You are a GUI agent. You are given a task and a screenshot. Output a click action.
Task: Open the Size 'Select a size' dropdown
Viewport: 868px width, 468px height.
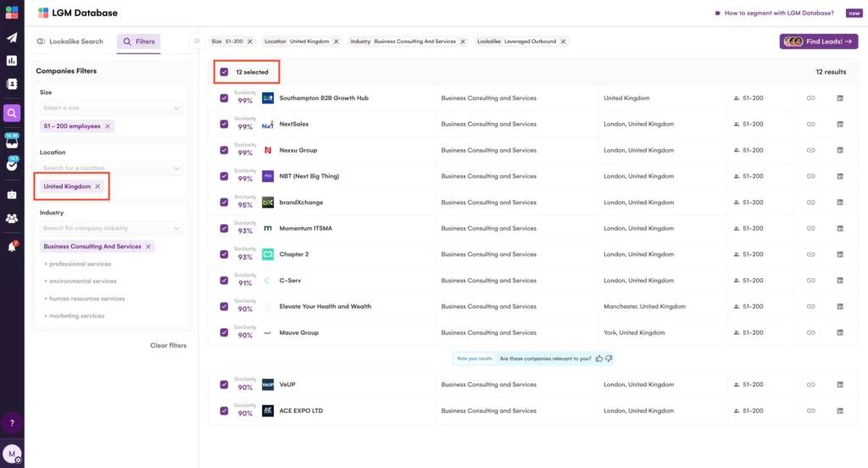click(110, 109)
